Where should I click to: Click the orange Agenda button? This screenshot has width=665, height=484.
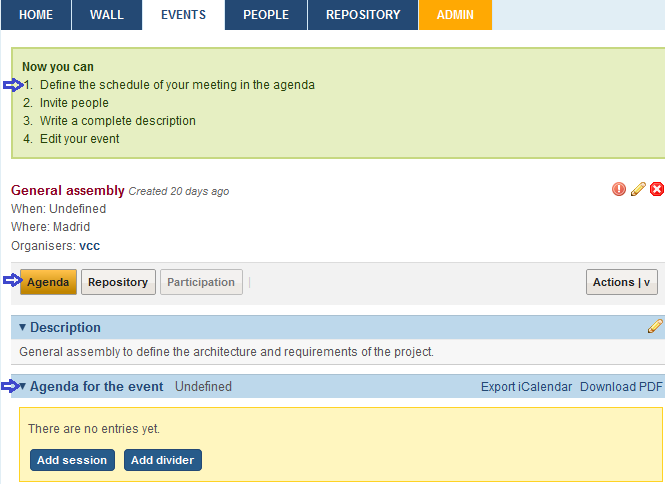pos(48,282)
